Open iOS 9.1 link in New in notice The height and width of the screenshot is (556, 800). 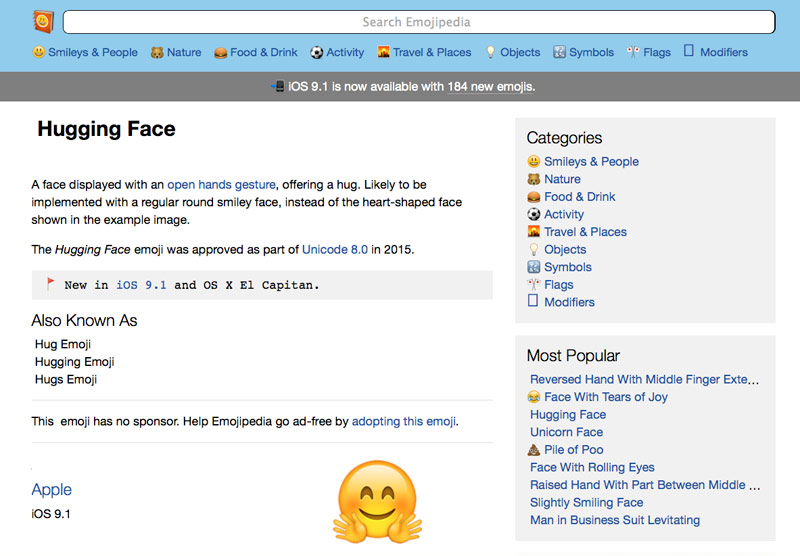click(x=141, y=285)
